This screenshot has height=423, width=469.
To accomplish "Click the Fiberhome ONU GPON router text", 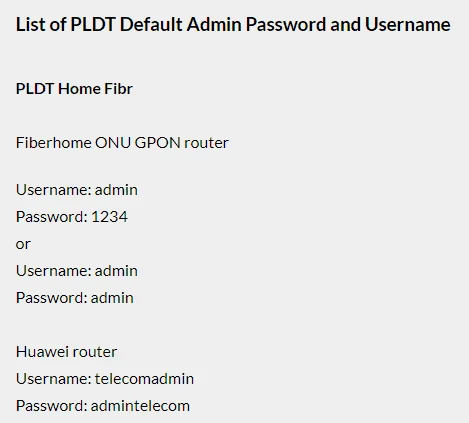I will 122,143.
